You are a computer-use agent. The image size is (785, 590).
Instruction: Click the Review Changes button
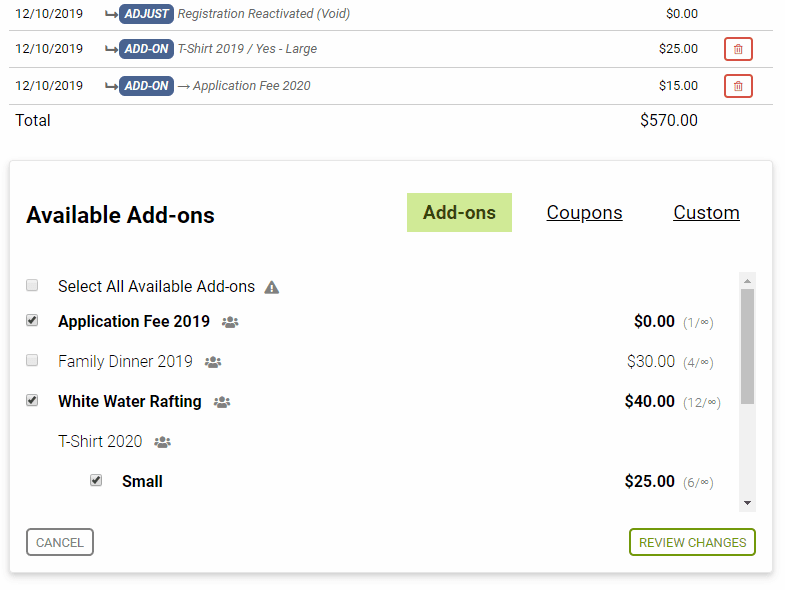click(692, 542)
